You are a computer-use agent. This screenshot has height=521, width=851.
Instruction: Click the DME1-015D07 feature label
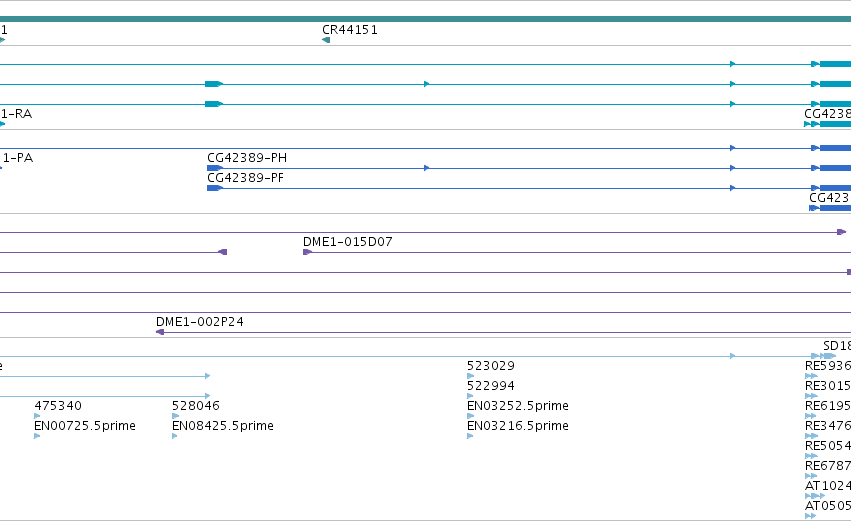pos(347,242)
